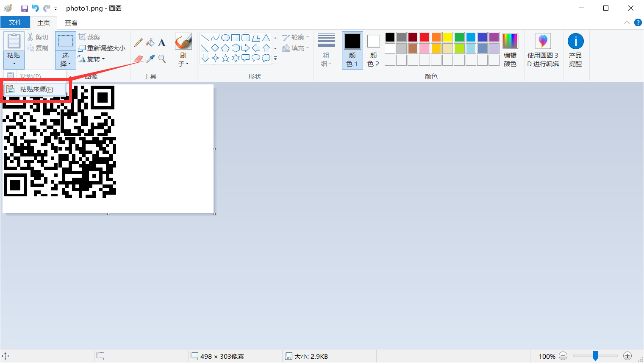
Task: Expand the shapes gallery more button
Action: tap(275, 58)
